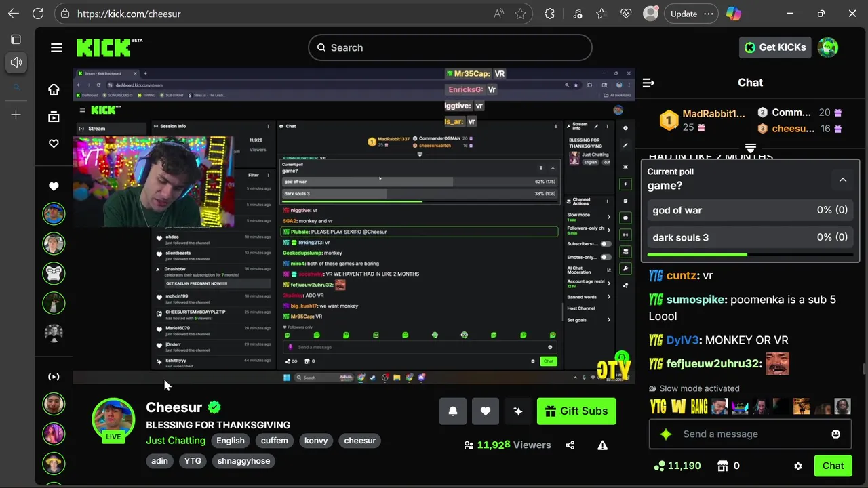Share the stream with share icon

pos(570,445)
